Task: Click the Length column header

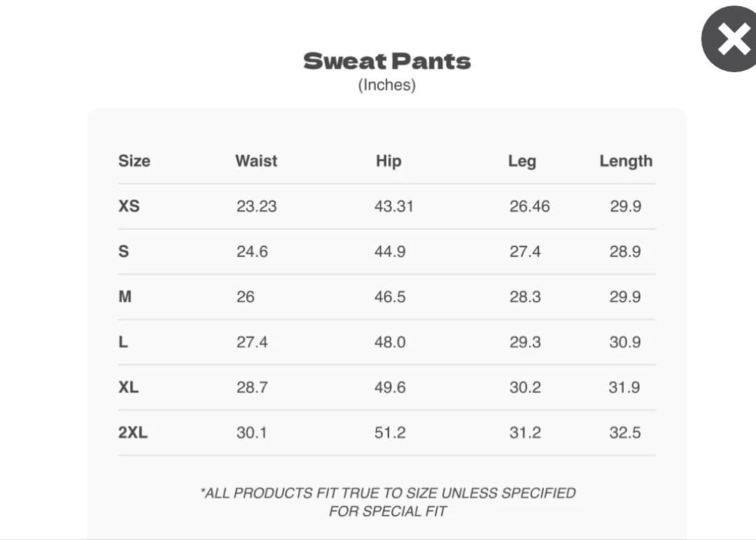Action: pos(625,161)
